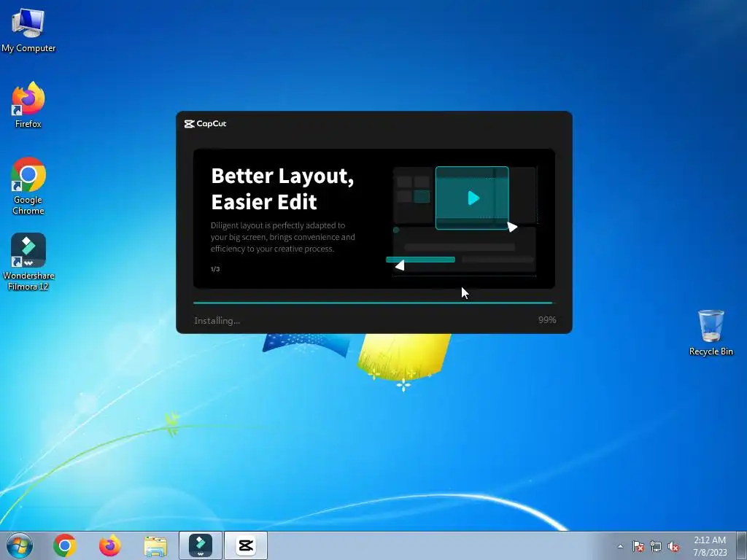Click the play icon in the installer illustration
This screenshot has height=560, width=747.
pos(473,198)
